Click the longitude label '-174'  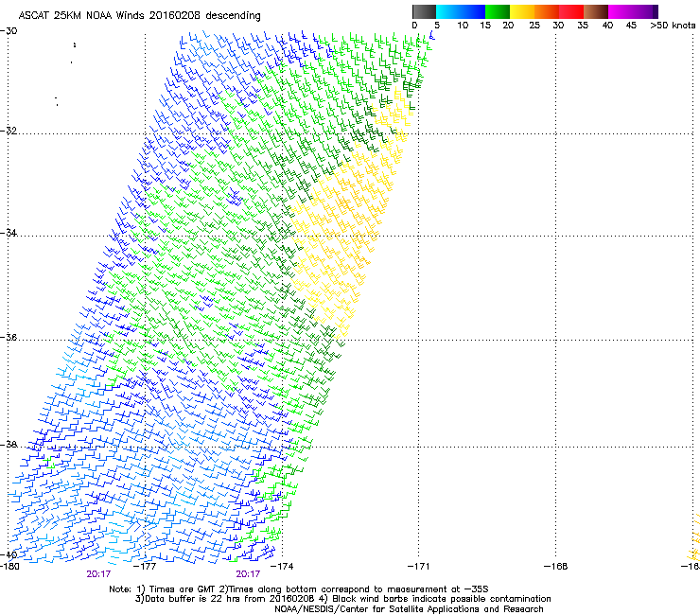coord(282,567)
